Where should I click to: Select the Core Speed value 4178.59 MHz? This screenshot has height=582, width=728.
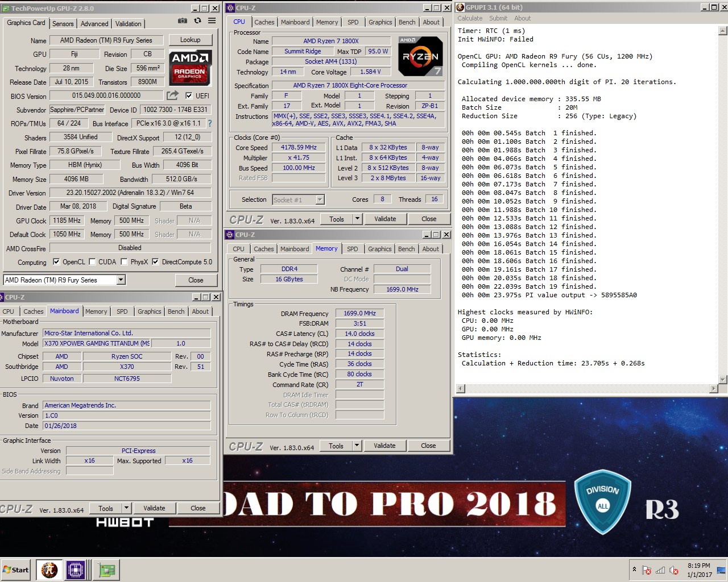click(x=299, y=148)
